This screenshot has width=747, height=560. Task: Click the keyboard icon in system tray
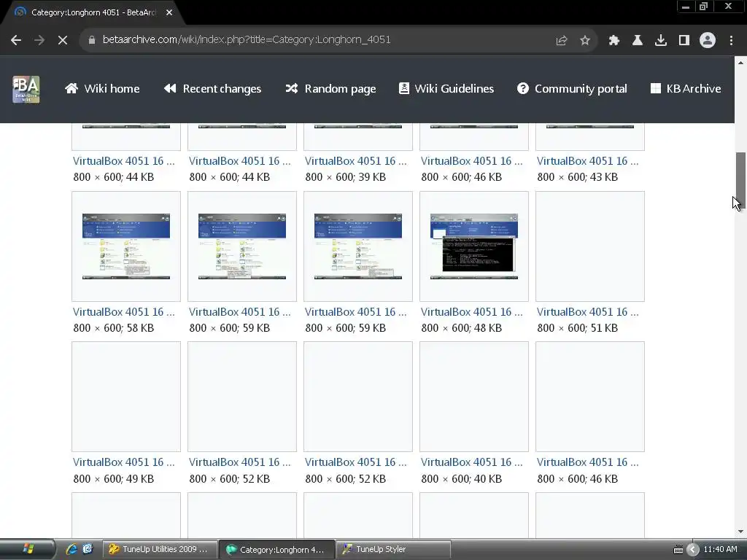tap(678, 550)
